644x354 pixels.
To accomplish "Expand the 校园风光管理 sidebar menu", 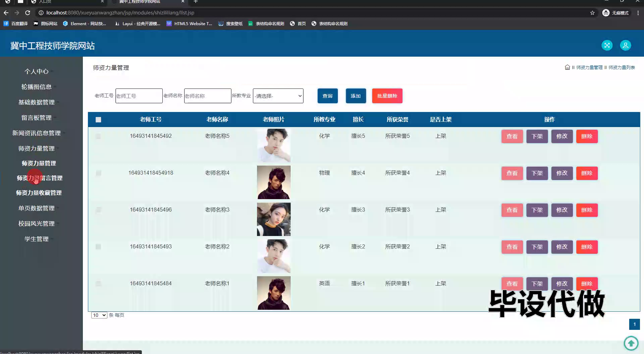I will coord(36,224).
